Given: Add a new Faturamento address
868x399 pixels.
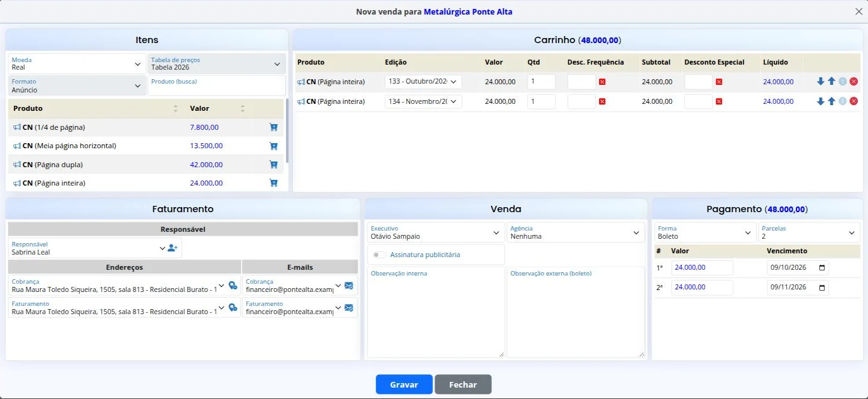Looking at the screenshot, I should [233, 308].
